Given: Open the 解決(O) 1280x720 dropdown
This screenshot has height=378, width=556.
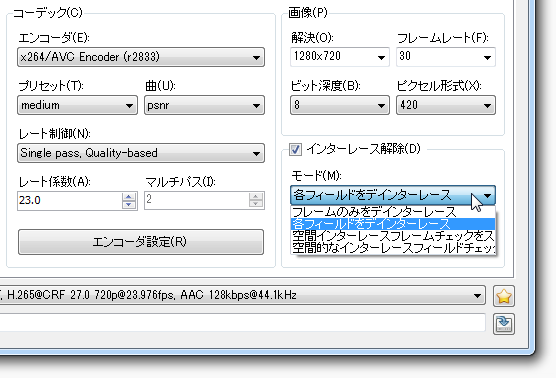Looking at the screenshot, I should (x=340, y=57).
